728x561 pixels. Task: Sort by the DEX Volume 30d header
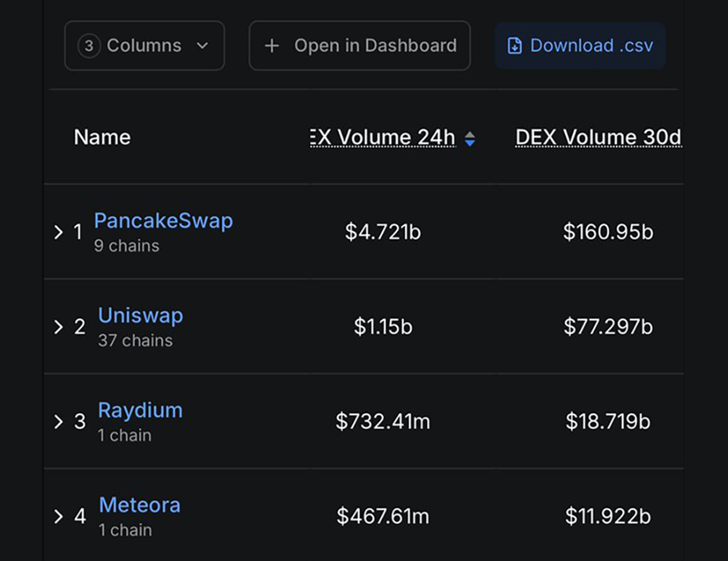point(599,137)
